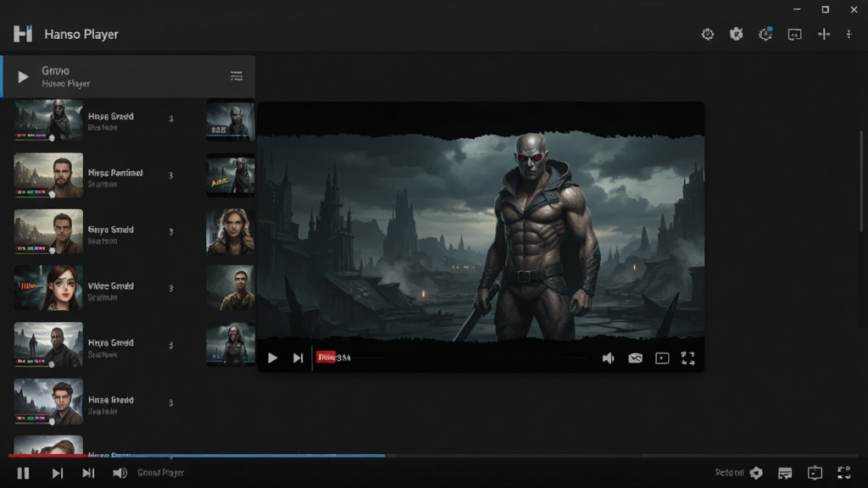Image resolution: width=868 pixels, height=488 pixels.
Task: Select the Hinse Bredd young man thumbnail
Action: [48, 402]
